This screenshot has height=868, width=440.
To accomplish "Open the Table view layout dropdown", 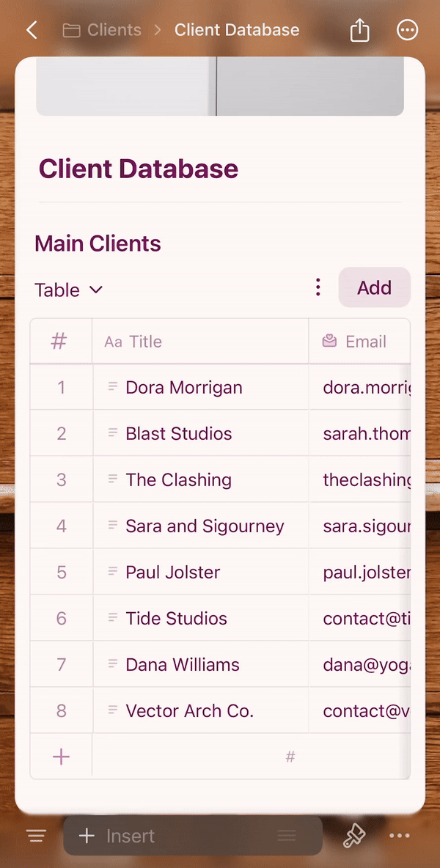I will pyautogui.click(x=68, y=290).
